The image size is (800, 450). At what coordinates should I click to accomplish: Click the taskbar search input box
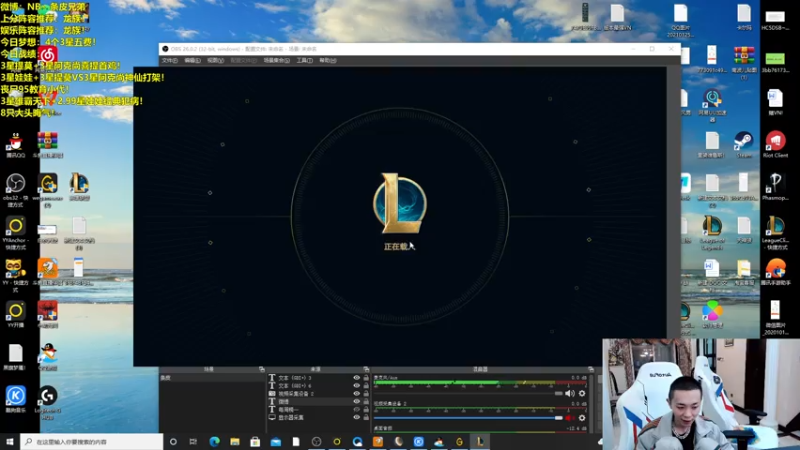(92, 441)
